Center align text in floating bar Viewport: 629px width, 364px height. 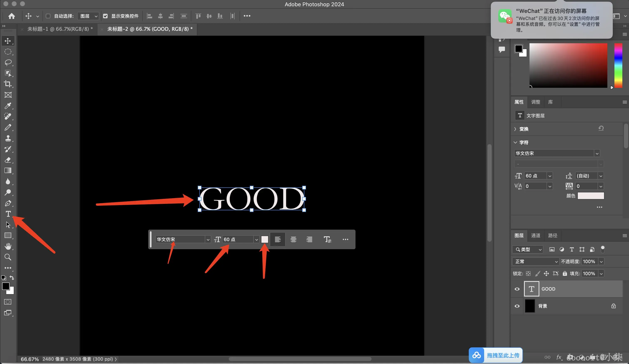point(293,239)
